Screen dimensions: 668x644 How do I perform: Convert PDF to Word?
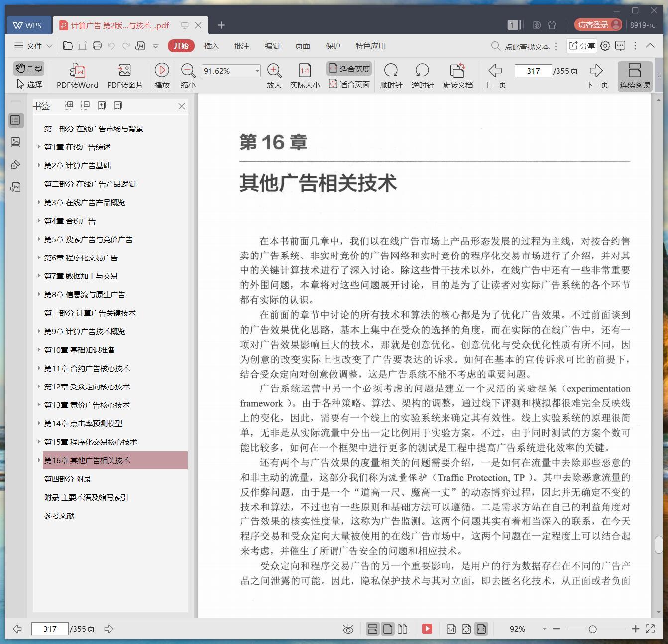pos(77,76)
